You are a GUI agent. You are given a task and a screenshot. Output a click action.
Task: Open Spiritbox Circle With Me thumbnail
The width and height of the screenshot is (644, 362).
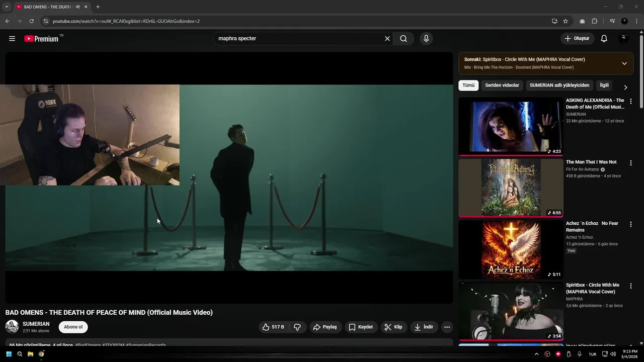511,311
